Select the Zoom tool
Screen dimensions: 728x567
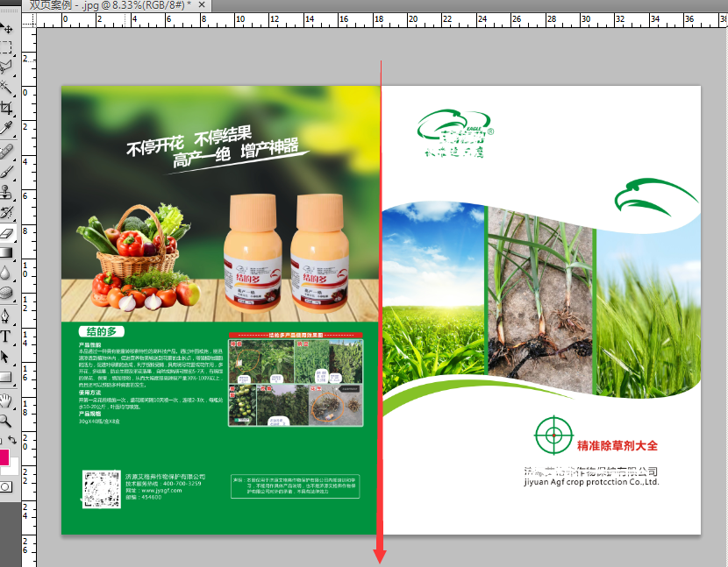6,421
